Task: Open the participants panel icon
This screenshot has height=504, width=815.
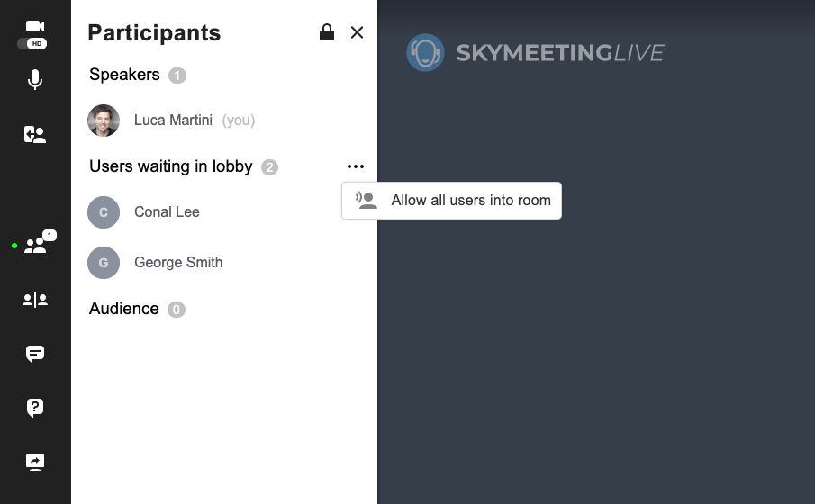Action: [35, 245]
